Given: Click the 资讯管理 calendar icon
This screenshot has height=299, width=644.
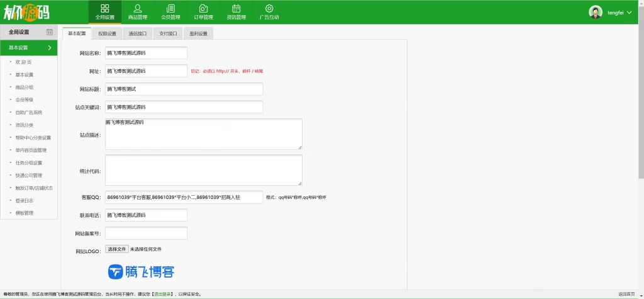Looking at the screenshot, I should click(x=236, y=8).
